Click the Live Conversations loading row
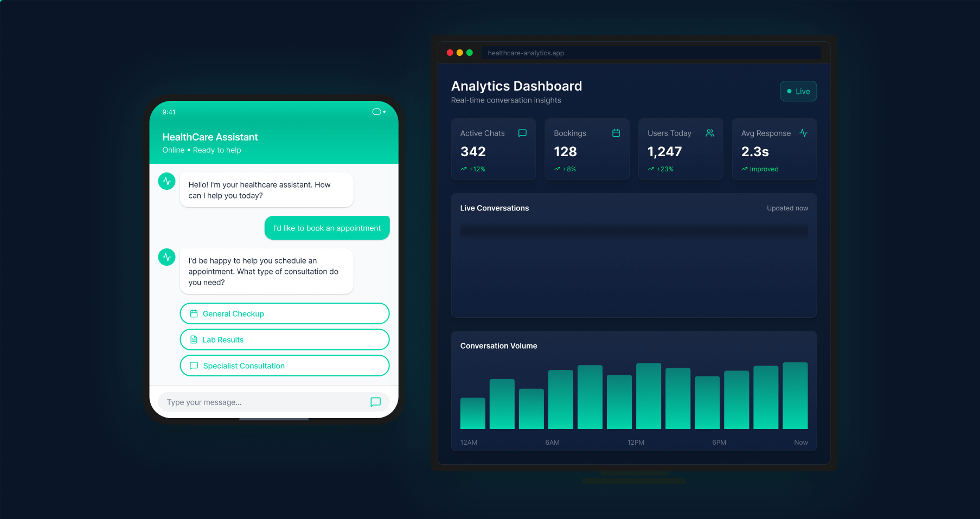Screen dimensions: 980x519 point(633,231)
